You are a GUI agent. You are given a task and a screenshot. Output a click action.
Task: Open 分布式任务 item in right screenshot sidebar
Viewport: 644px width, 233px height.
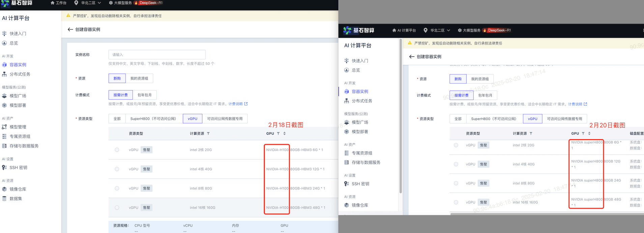(x=362, y=101)
